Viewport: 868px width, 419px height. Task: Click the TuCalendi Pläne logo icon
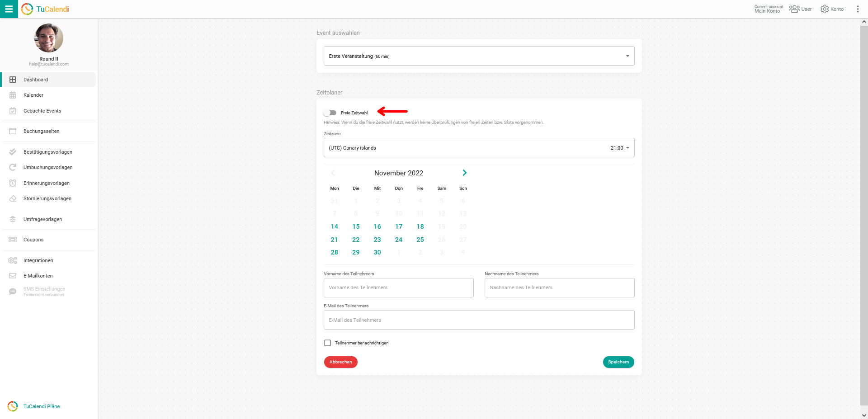[x=13, y=406]
